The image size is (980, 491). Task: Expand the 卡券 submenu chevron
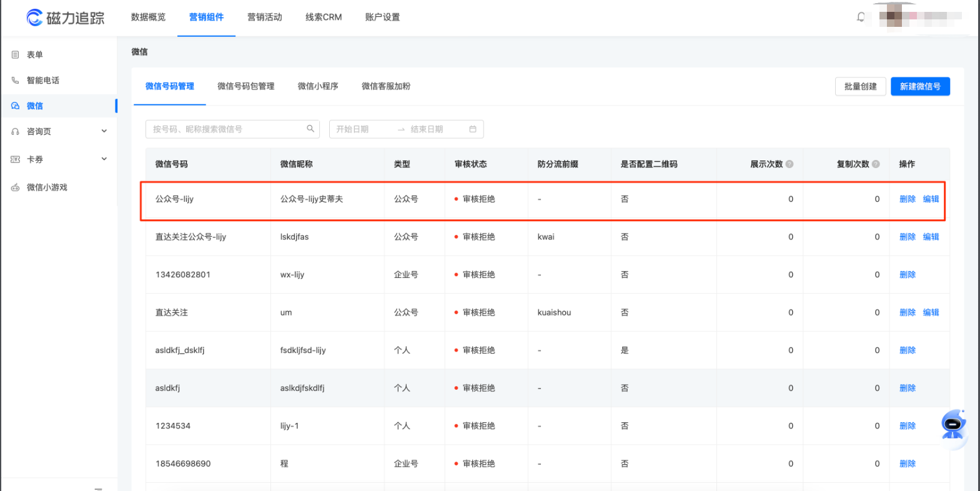104,159
